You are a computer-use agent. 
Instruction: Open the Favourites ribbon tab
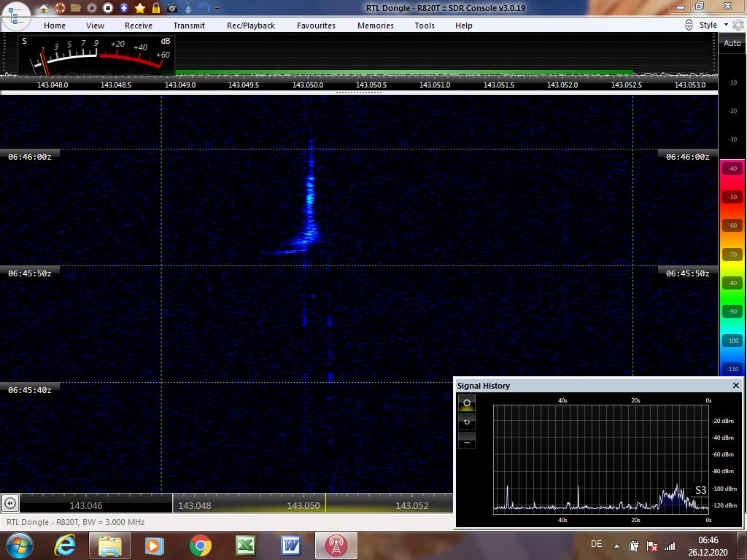[317, 26]
